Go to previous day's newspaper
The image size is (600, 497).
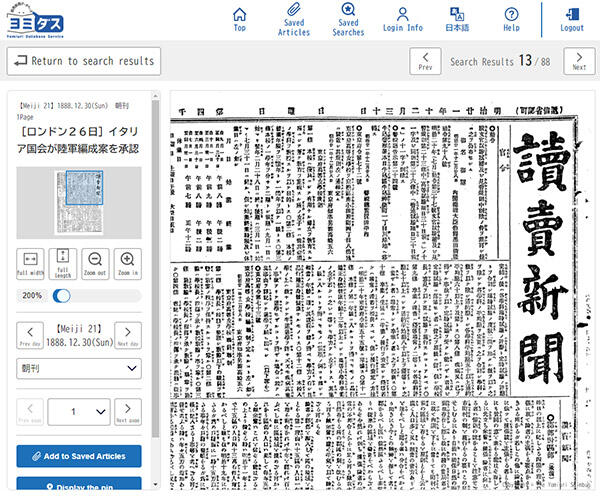pyautogui.click(x=30, y=336)
